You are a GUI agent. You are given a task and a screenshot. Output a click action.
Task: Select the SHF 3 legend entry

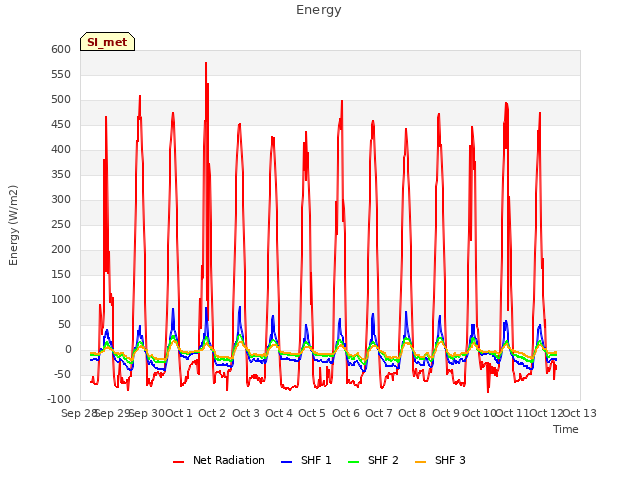coord(440,460)
